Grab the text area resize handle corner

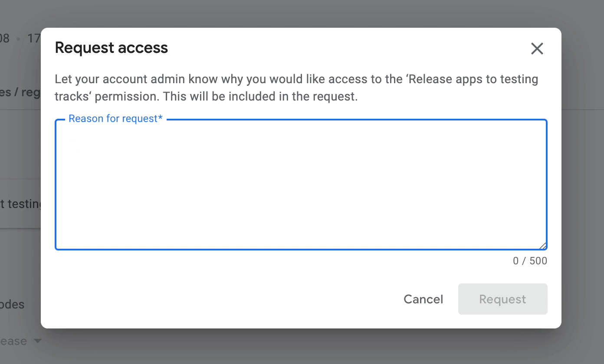pos(543,246)
